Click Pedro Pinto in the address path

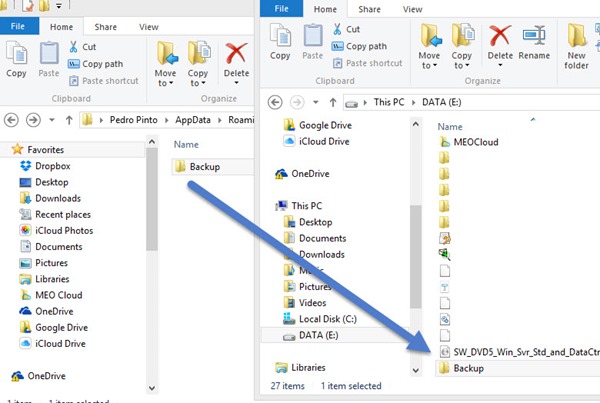coord(134,120)
